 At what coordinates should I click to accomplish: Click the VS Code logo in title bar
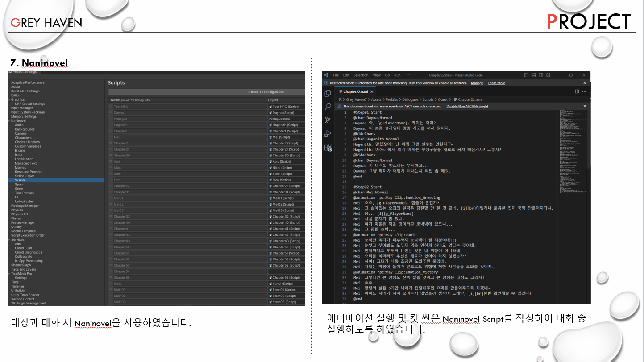pos(326,75)
